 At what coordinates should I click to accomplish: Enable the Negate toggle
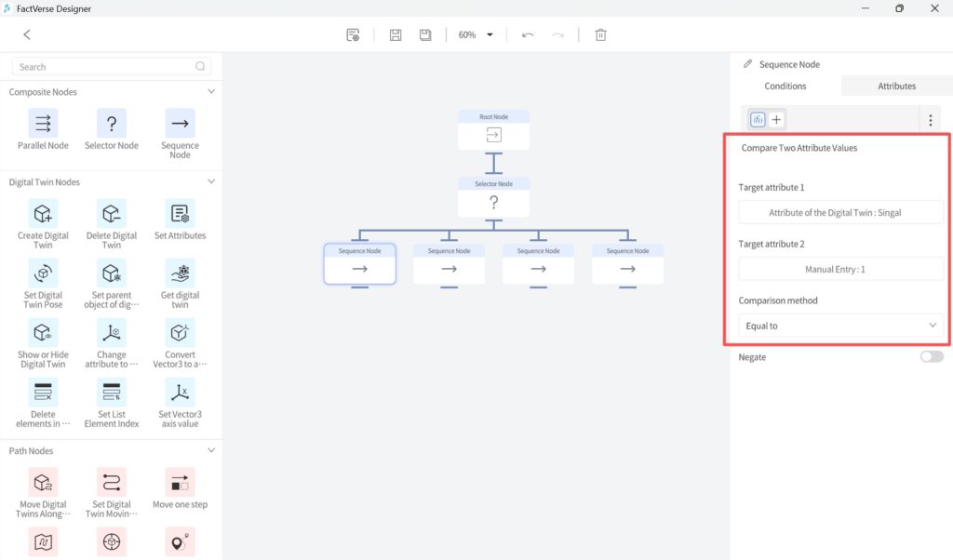click(931, 356)
